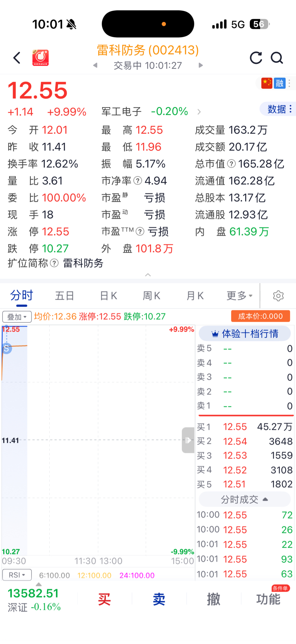Tap the S marker on chart

[x=7, y=349]
